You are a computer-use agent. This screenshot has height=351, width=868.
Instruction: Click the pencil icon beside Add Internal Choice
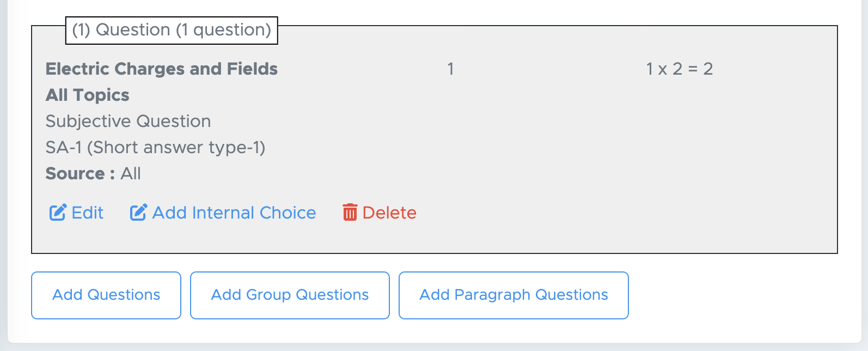[138, 213]
